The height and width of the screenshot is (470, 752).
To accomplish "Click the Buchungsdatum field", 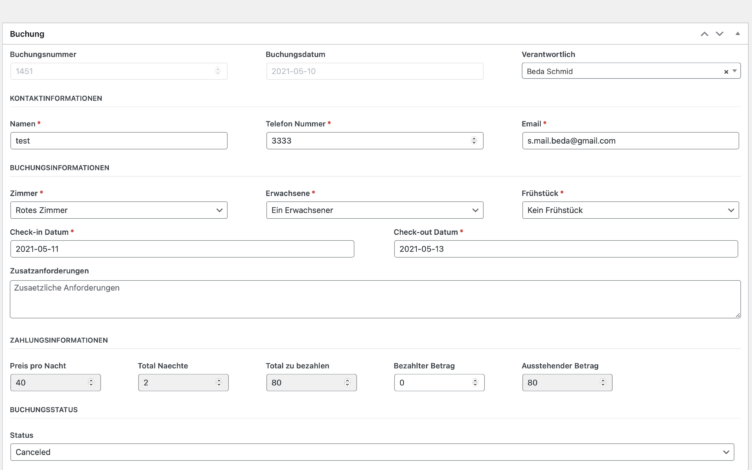I will coord(375,71).
